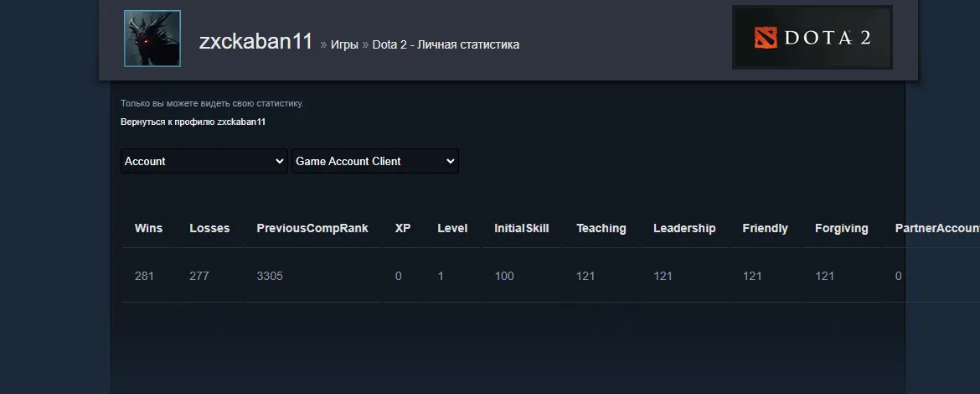
Task: Select the 281 Wins value cell
Action: click(x=149, y=276)
